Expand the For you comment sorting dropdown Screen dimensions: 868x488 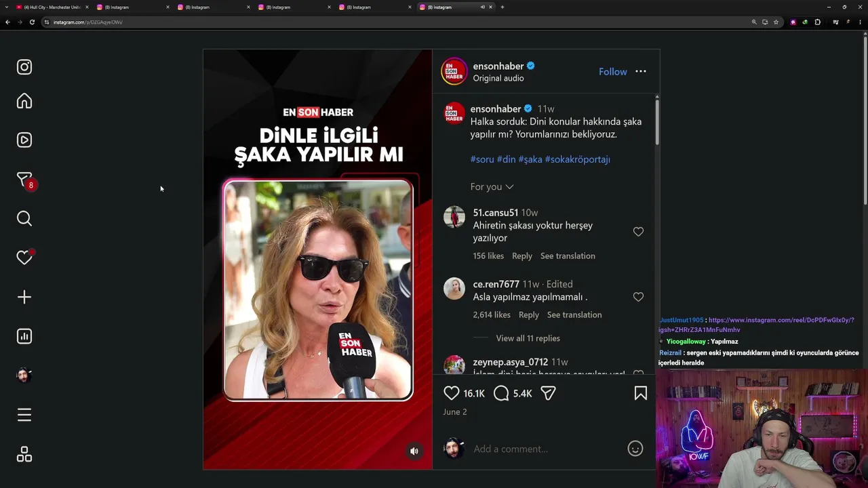click(x=492, y=186)
